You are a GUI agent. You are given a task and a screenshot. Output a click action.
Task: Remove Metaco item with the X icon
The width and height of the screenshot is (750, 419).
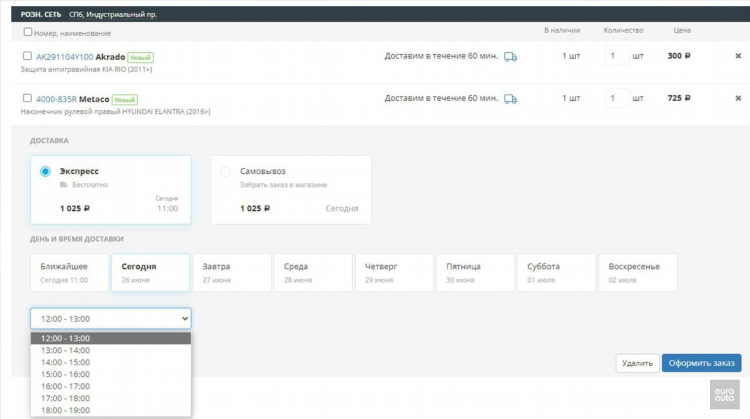click(738, 98)
